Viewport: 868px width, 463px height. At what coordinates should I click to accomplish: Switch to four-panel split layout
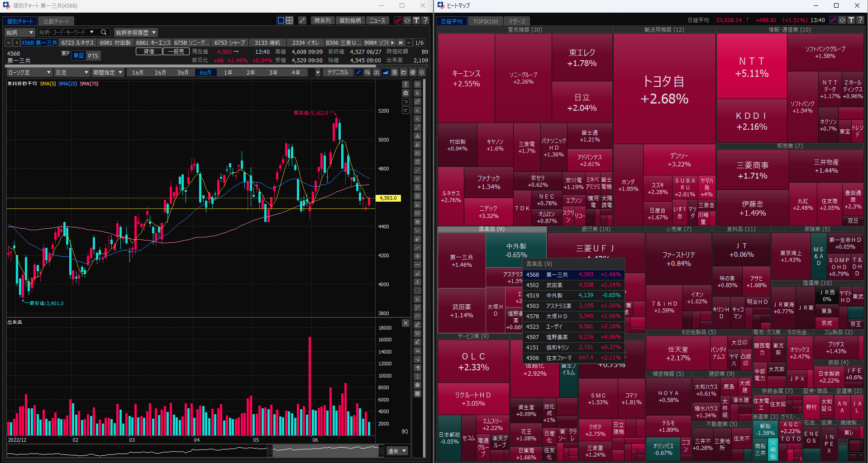(x=289, y=20)
